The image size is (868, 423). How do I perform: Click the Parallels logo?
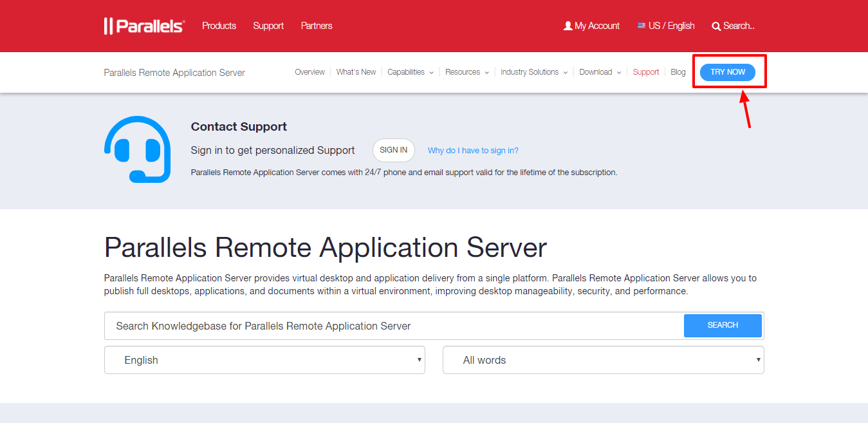(x=143, y=25)
